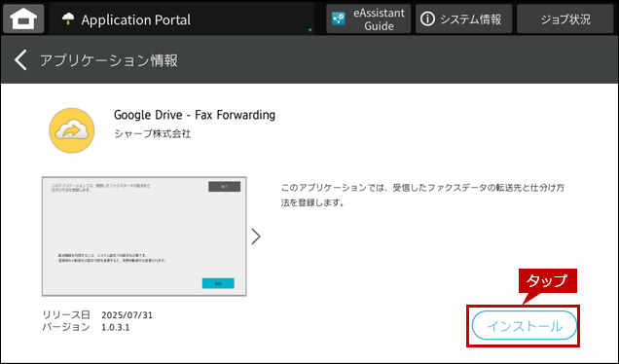Viewport: 619px width, 364px height.
Task: Tap the インストール button
Action: tap(524, 326)
